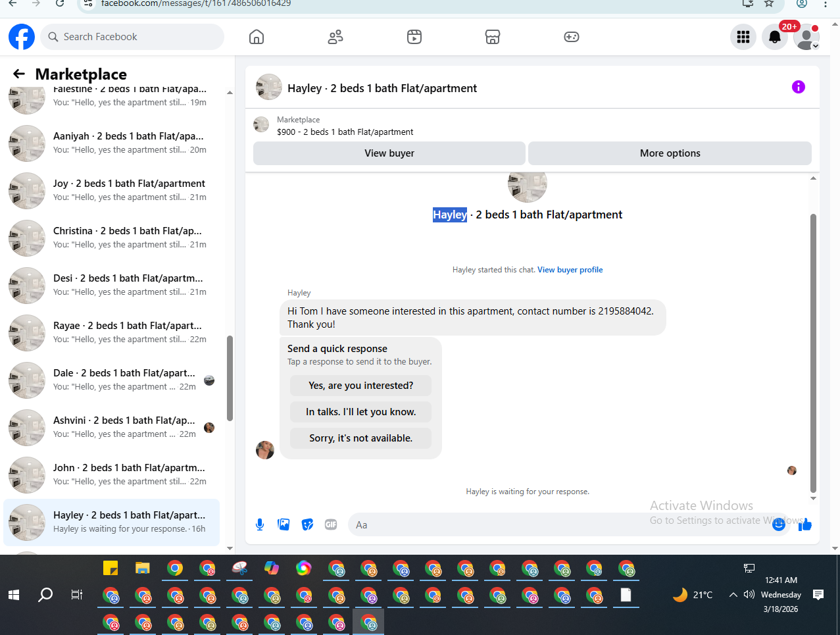
Task: Click the listing thumbnail in chat header
Action: click(x=269, y=87)
